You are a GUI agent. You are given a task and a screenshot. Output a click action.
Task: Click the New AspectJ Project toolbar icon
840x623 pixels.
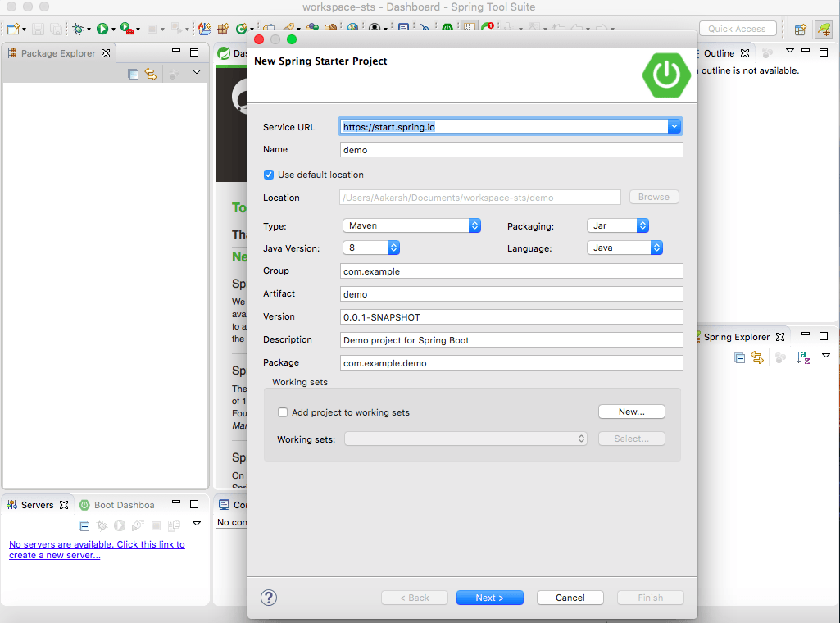pos(205,29)
